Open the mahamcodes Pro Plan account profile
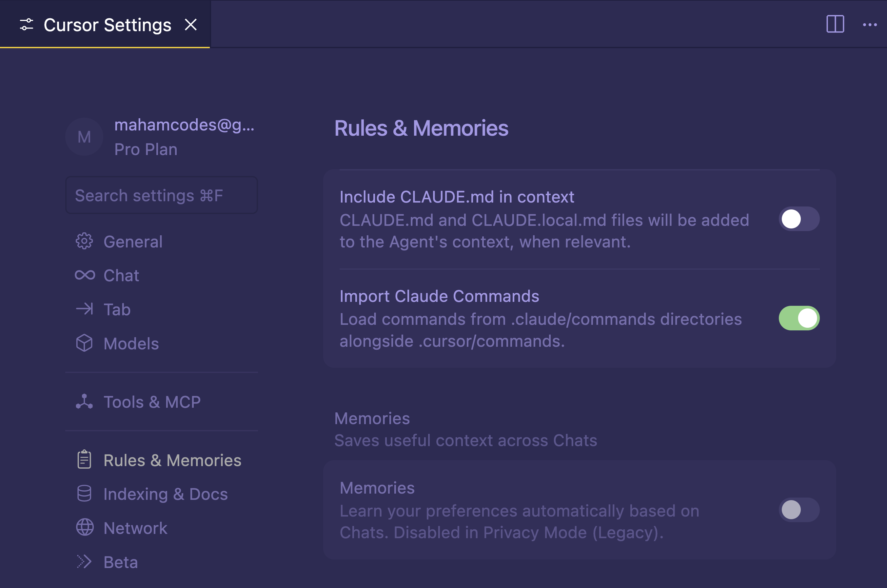887x588 pixels. (161, 136)
